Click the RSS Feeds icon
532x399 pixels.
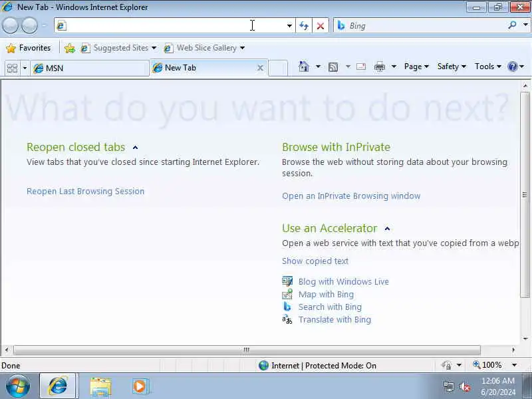coord(333,67)
